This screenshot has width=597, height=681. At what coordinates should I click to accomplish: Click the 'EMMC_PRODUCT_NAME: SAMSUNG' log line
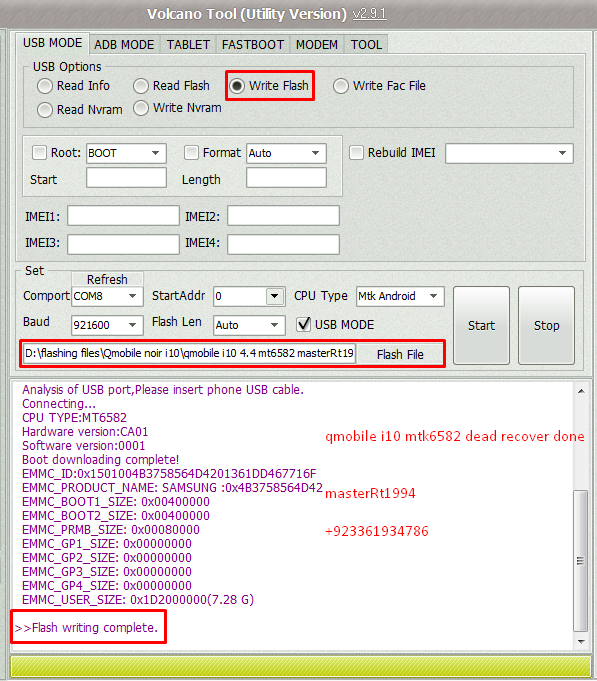tap(172, 488)
